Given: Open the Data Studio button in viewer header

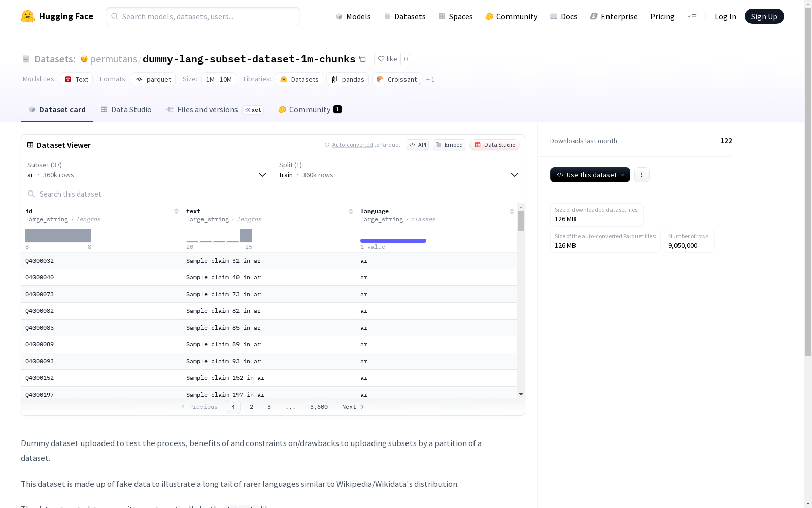Looking at the screenshot, I should pyautogui.click(x=494, y=145).
